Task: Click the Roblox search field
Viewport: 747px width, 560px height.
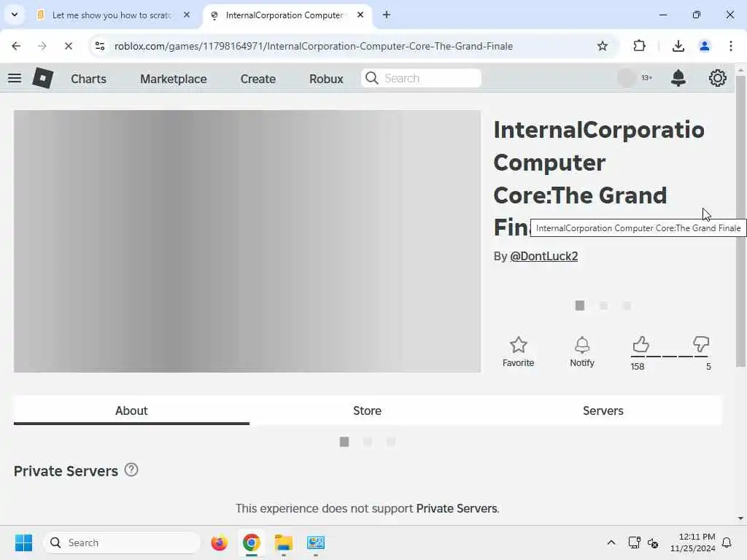Action: (x=421, y=78)
